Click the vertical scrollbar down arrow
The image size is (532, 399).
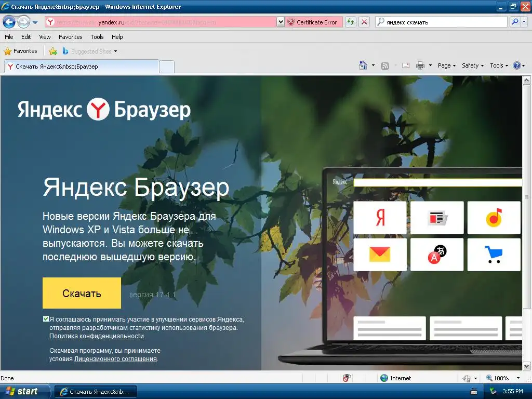coord(527,366)
